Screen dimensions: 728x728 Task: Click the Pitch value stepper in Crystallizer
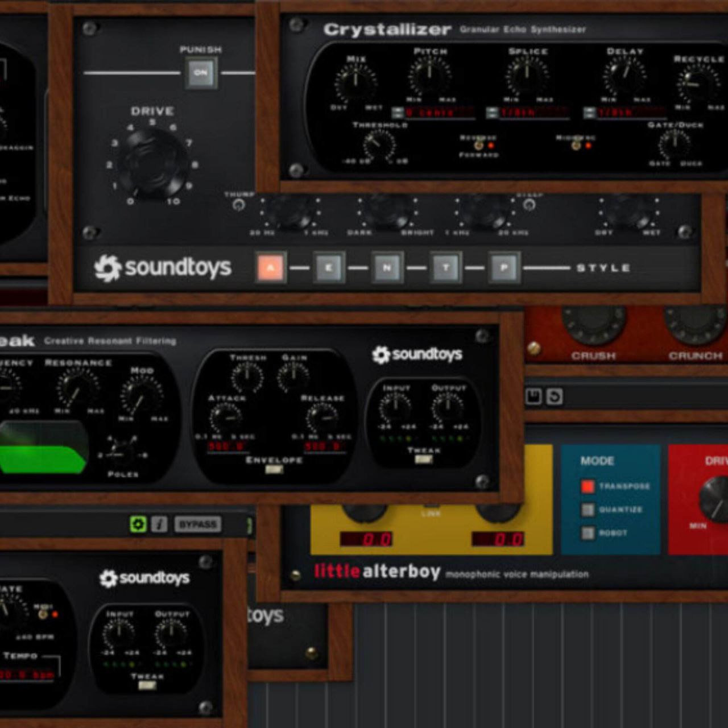(x=397, y=113)
